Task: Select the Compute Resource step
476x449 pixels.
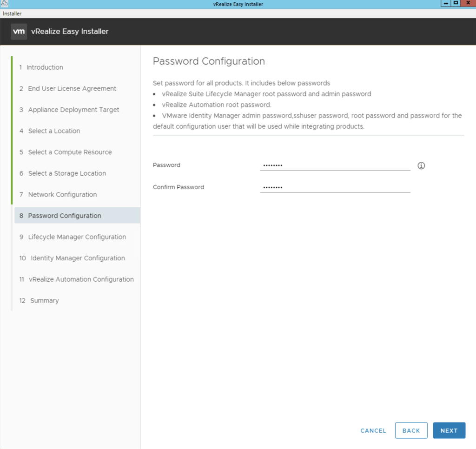Action: 70,152
